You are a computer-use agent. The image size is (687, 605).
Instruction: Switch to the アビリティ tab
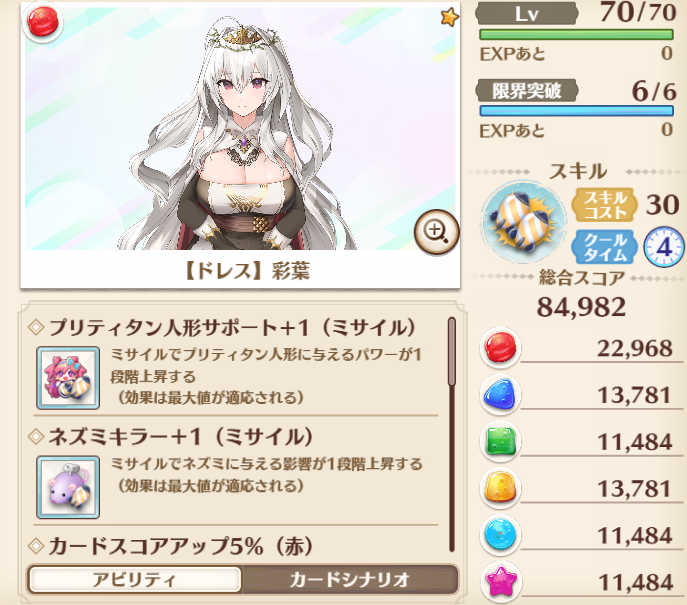pyautogui.click(x=135, y=580)
